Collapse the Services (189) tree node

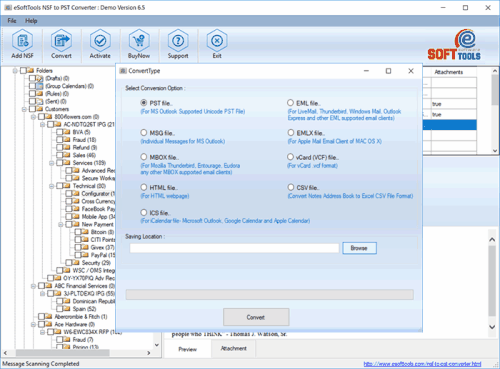click(x=52, y=163)
